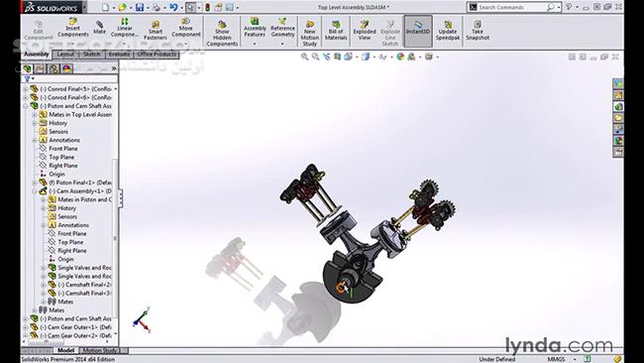Click the Print icon

[157, 7]
